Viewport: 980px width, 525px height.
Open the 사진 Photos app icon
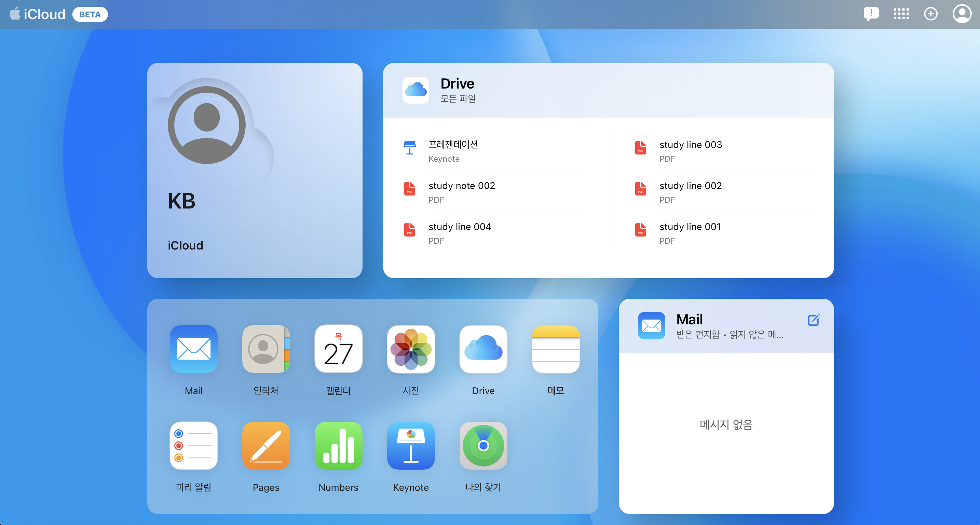[x=411, y=349]
